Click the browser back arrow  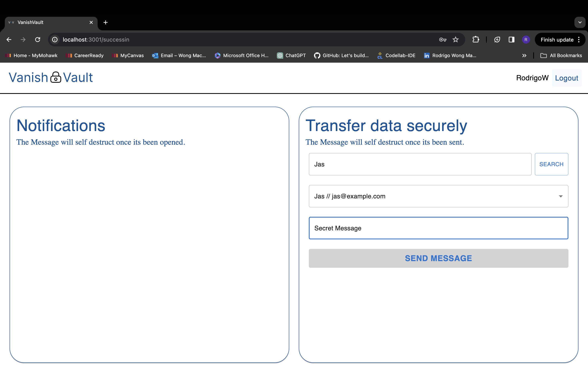9,40
